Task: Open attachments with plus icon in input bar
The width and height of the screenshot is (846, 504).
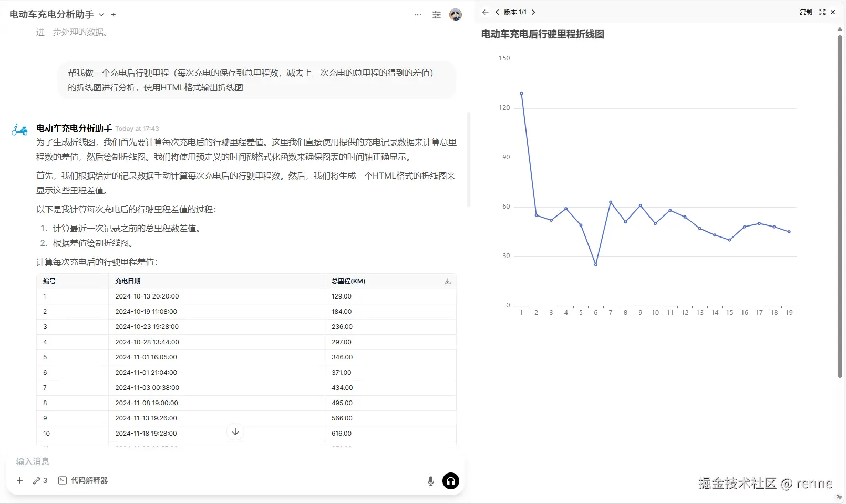Action: 20,480
